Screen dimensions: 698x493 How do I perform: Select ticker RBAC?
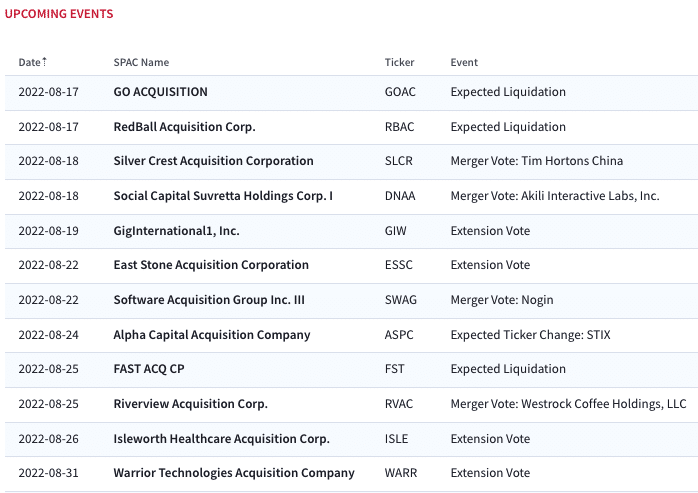point(399,127)
